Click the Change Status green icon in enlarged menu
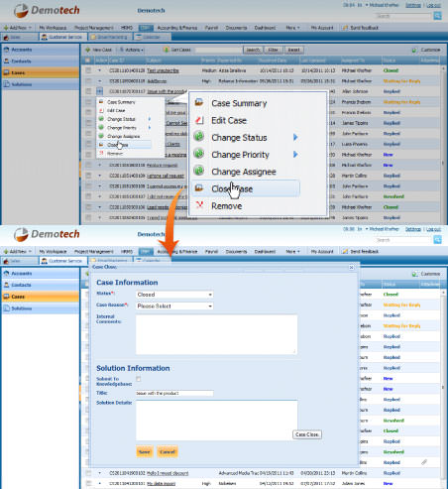The image size is (448, 489). tap(199, 137)
